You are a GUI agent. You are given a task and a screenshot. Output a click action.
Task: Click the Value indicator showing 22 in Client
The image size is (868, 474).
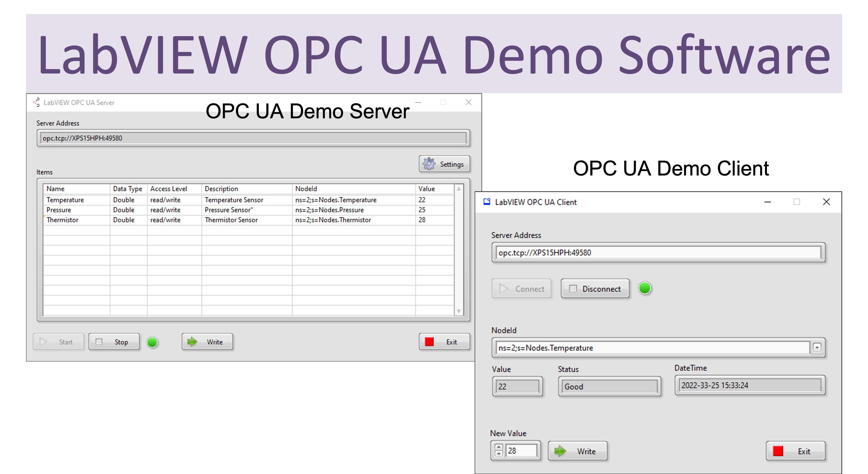click(517, 386)
